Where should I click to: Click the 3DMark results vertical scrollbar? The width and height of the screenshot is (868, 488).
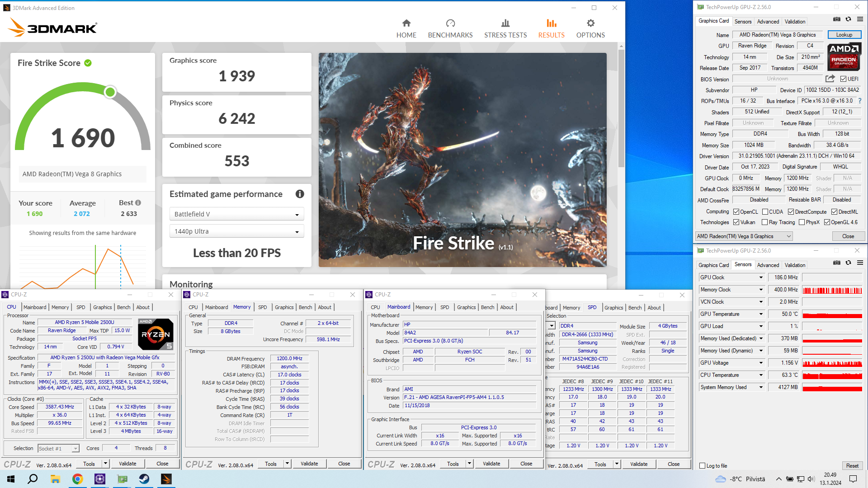click(x=621, y=108)
